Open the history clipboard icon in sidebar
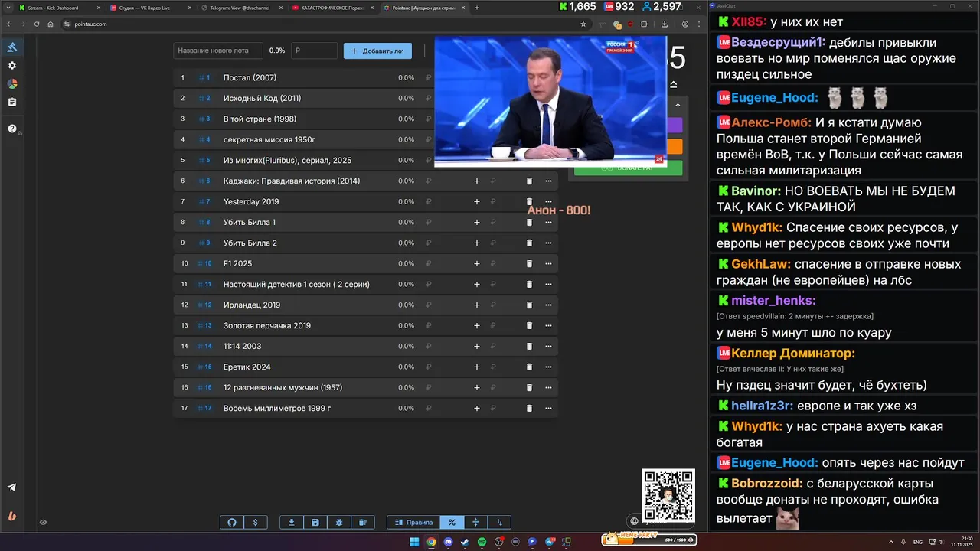This screenshot has height=551, width=980. (x=12, y=102)
